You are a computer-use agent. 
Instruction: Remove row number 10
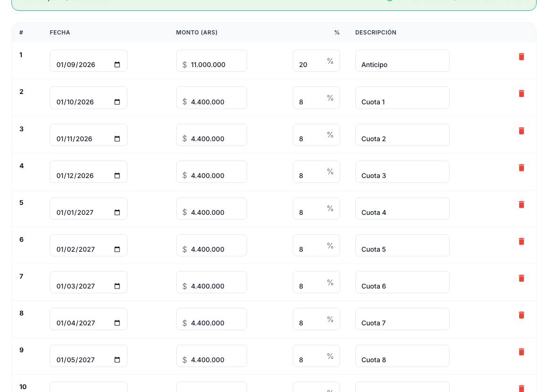tap(521, 388)
